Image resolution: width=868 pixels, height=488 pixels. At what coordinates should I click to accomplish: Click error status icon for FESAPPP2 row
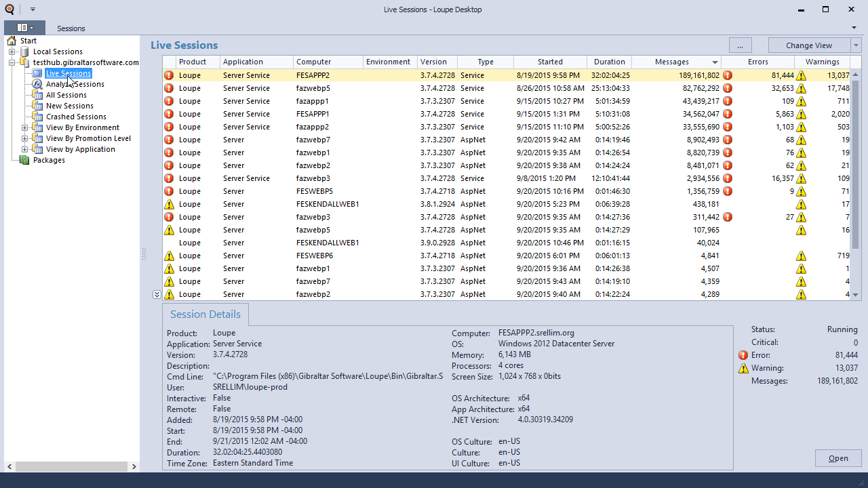click(169, 75)
